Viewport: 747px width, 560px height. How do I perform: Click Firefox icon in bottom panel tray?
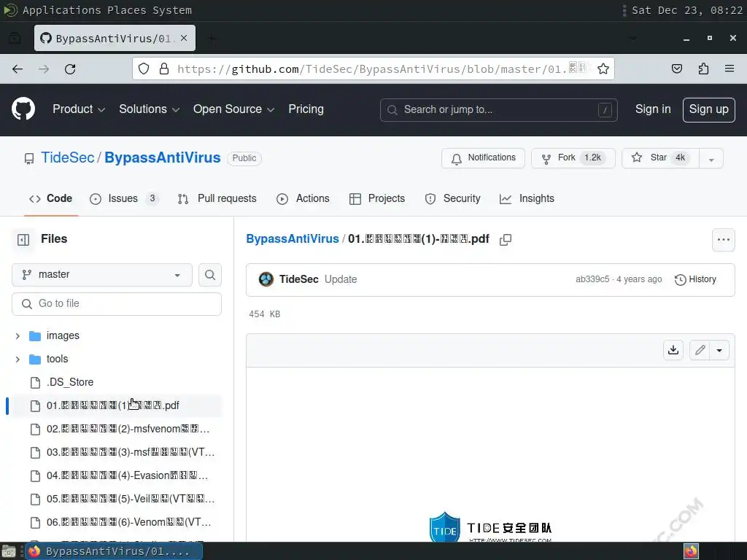point(692,551)
